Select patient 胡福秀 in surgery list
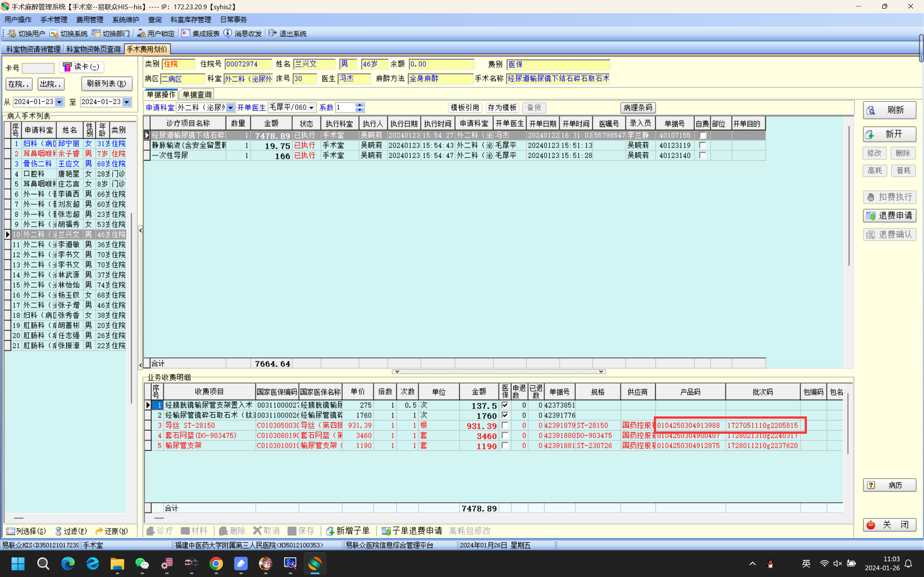 (69, 224)
